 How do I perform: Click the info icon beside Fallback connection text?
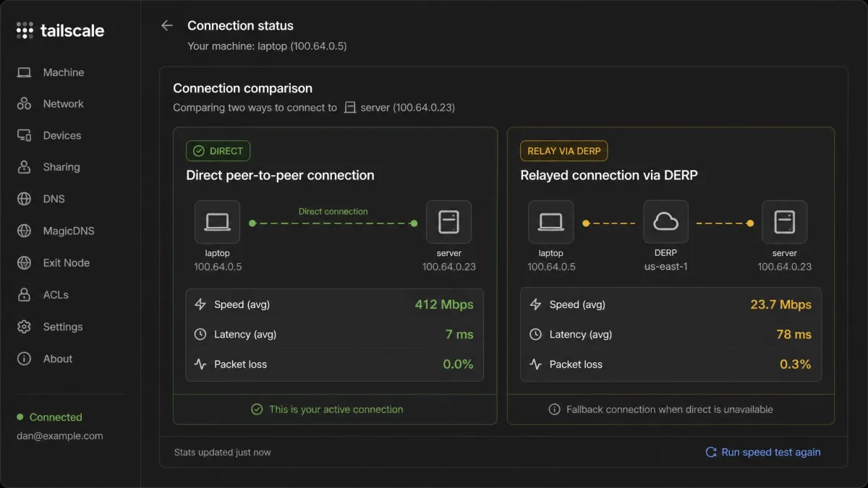tap(554, 409)
